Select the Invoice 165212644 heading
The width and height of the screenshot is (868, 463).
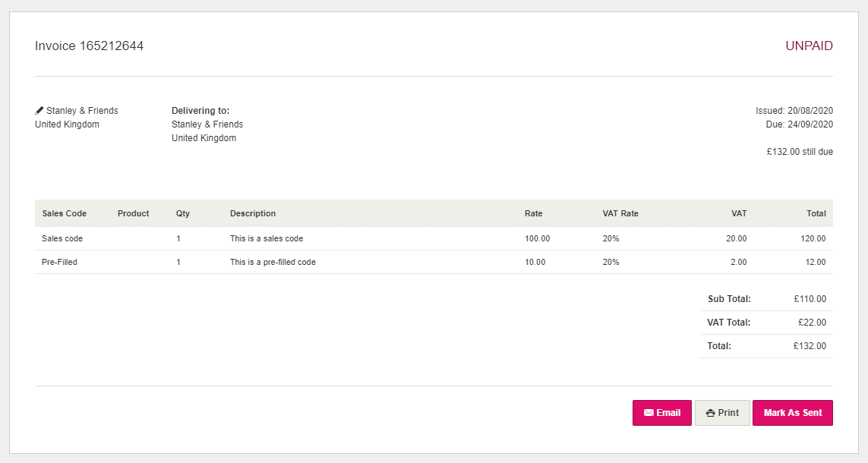pos(89,46)
